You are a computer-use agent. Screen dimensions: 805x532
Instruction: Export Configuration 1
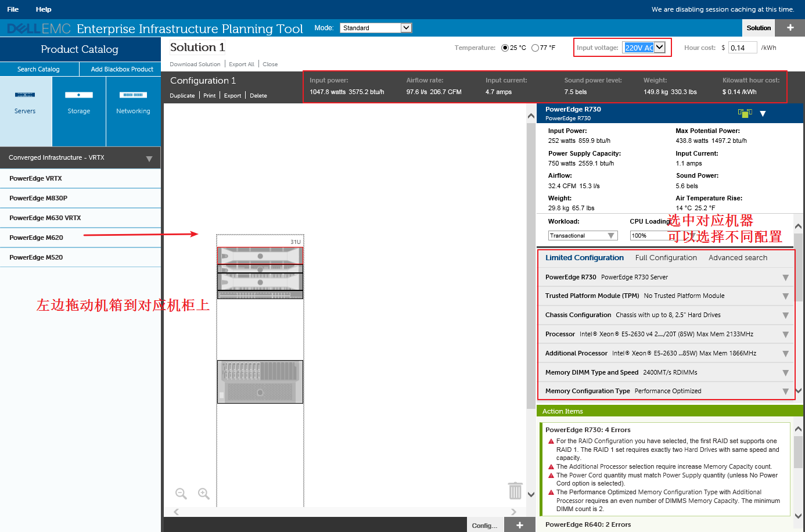[232, 96]
